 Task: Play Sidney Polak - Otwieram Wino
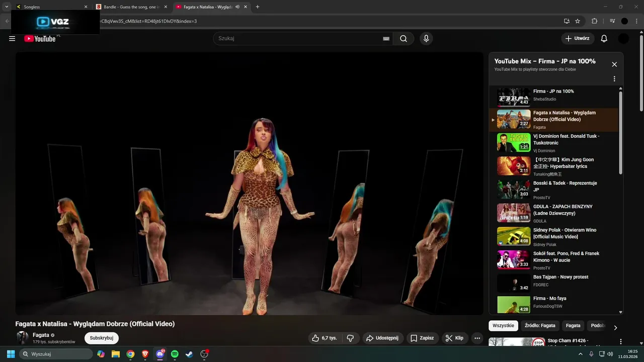[553, 237]
